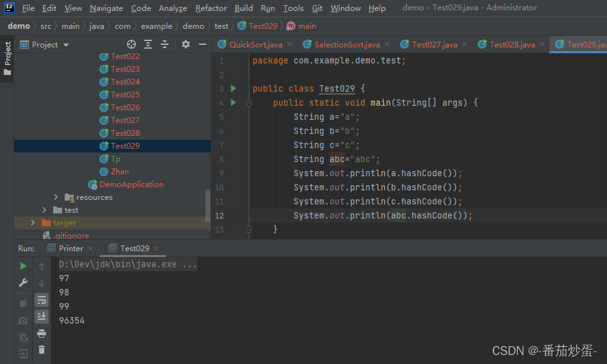Close the SelectionSort.java tab
Screen dimensions: 607x364
(387, 44)
